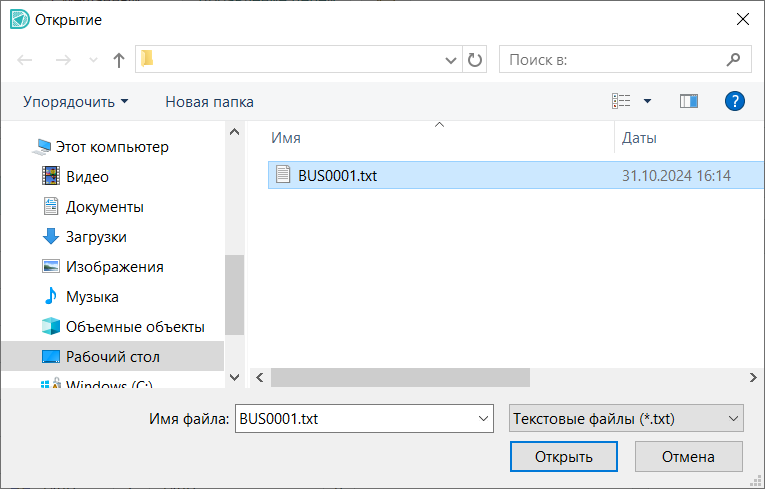This screenshot has height=489, width=765.
Task: Select Объемные объекты folder
Action: pyautogui.click(x=135, y=327)
